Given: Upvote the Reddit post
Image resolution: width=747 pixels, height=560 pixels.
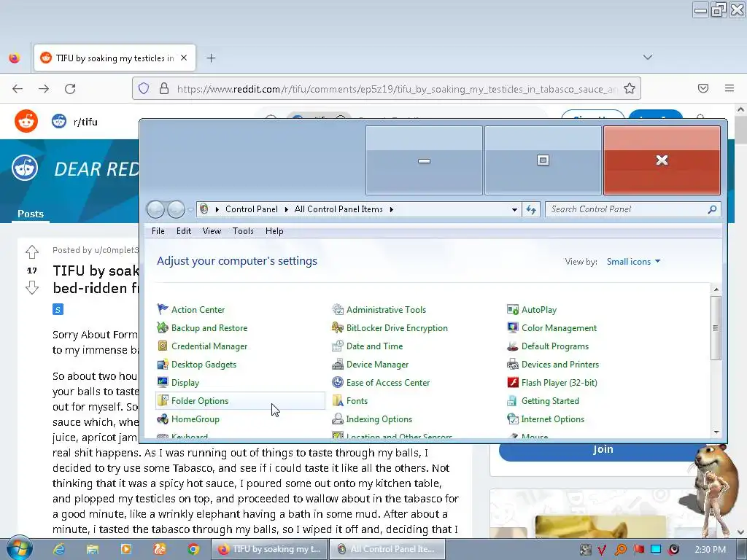Looking at the screenshot, I should 32,252.
